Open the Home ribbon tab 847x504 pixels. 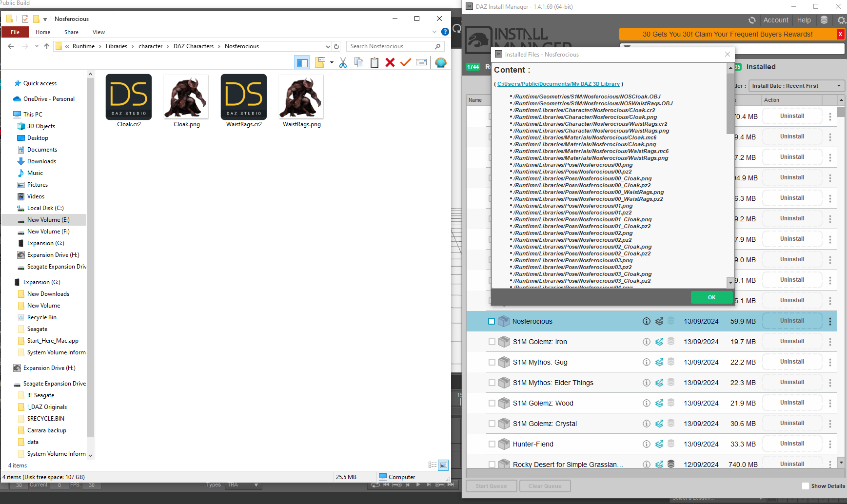coord(43,32)
